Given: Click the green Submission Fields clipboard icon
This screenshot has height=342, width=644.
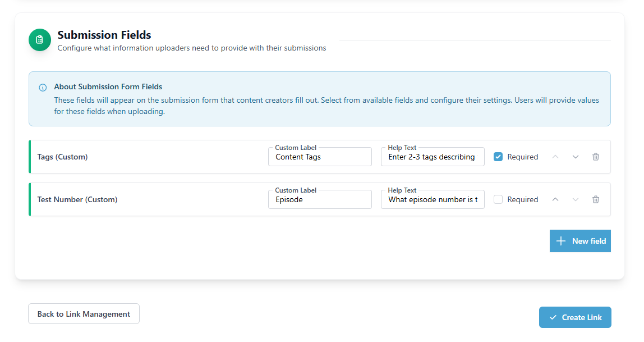Looking at the screenshot, I should coord(39,40).
